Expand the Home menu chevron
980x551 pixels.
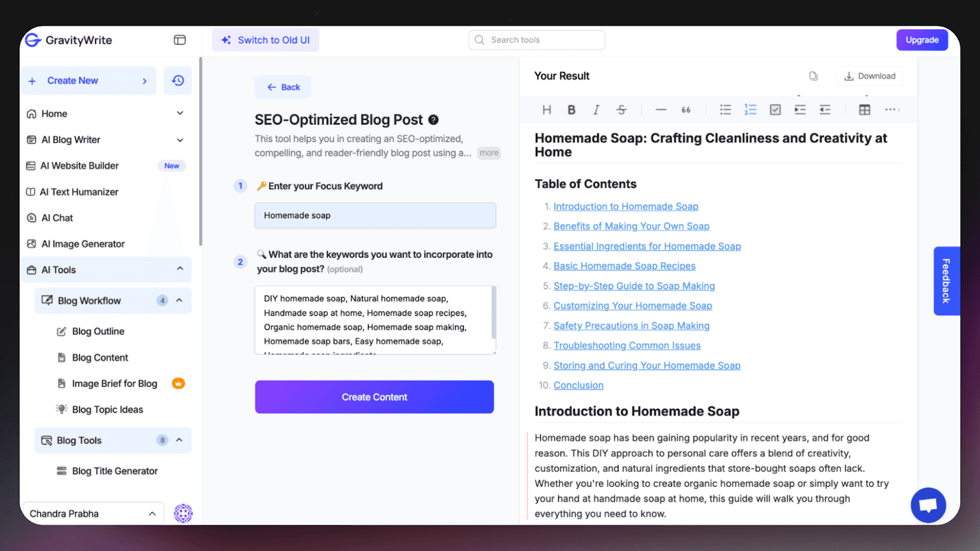180,113
